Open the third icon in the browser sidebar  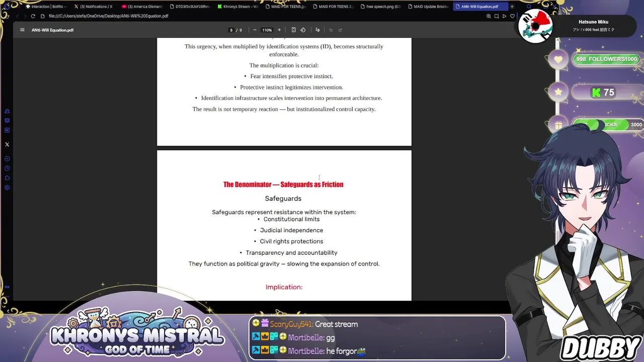[x=7, y=130]
